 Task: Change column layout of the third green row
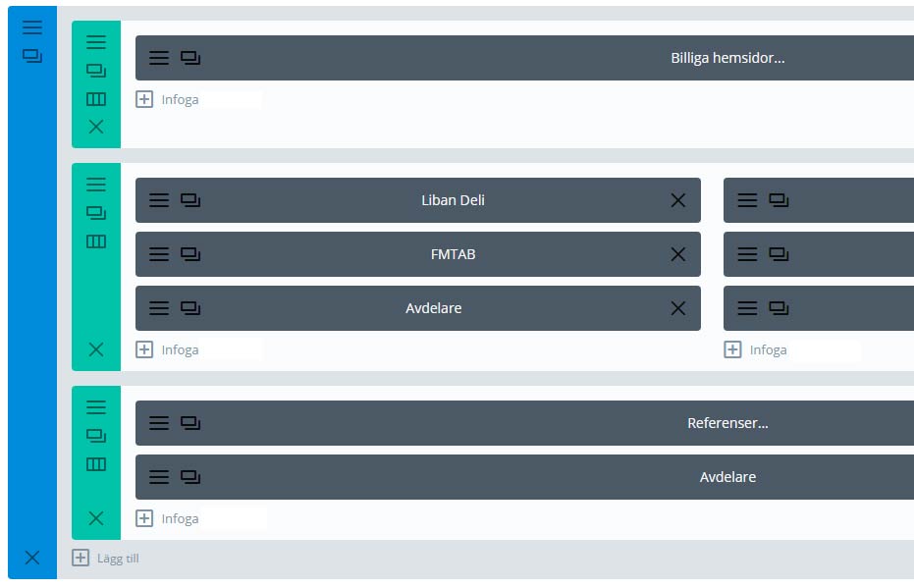(96, 464)
